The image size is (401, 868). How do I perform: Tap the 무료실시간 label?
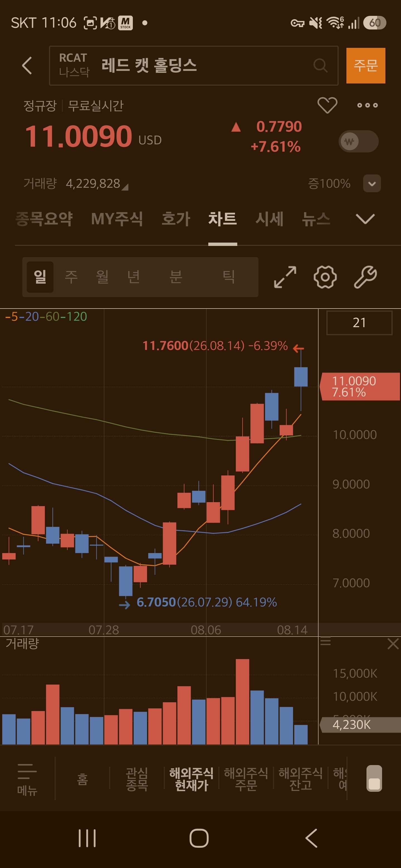(x=96, y=106)
